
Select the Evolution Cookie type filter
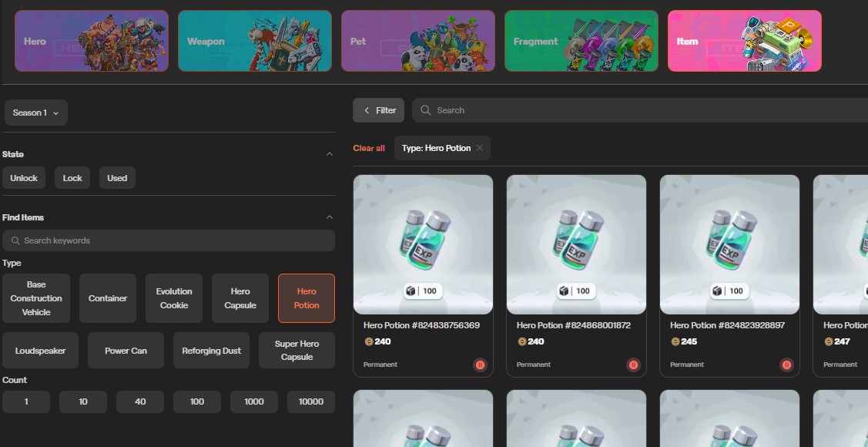174,298
